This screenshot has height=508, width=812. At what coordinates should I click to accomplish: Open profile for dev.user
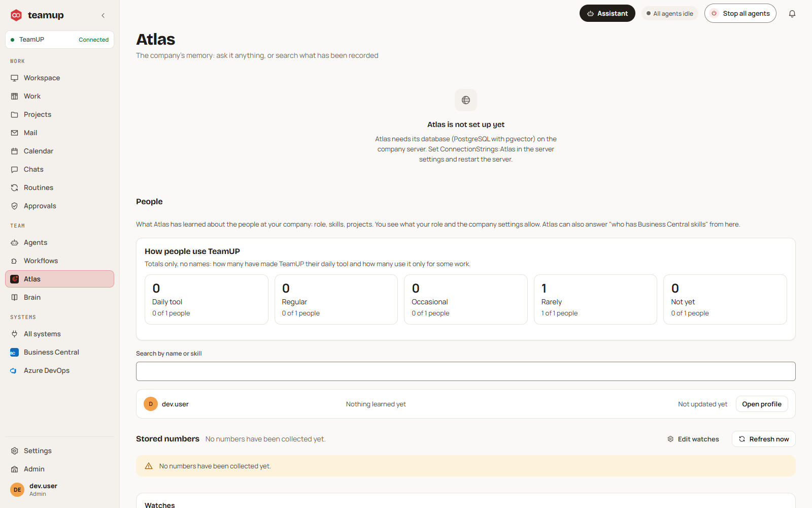[762, 404]
